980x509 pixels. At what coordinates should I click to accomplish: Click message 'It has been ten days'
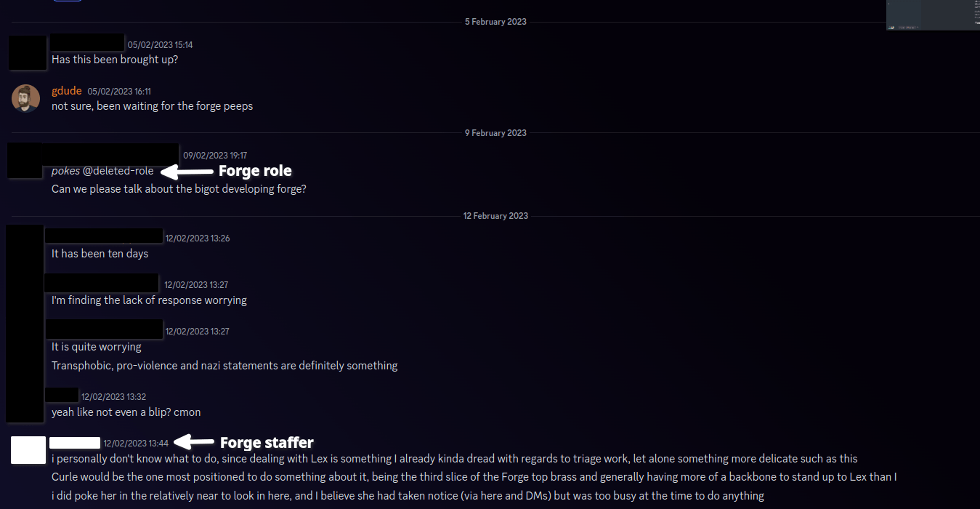[100, 254]
